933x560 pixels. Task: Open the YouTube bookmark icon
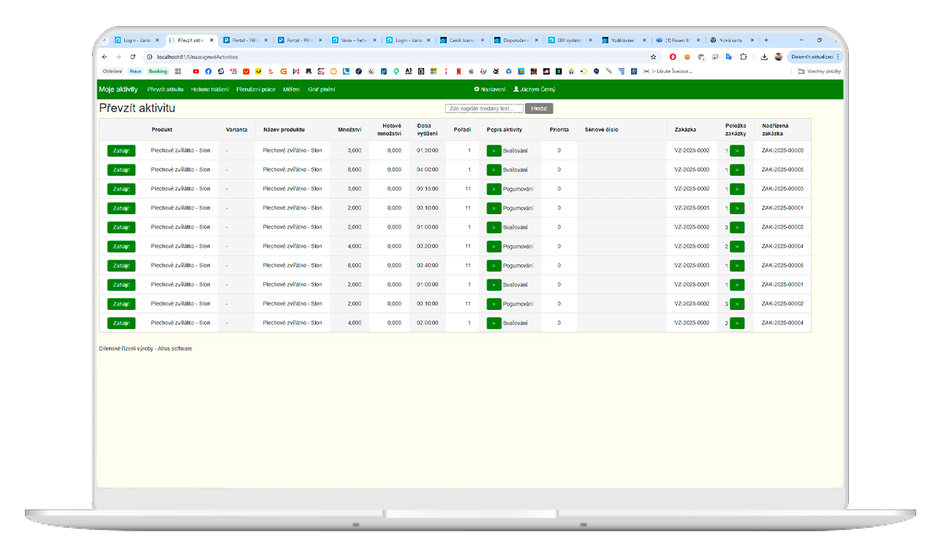(196, 72)
